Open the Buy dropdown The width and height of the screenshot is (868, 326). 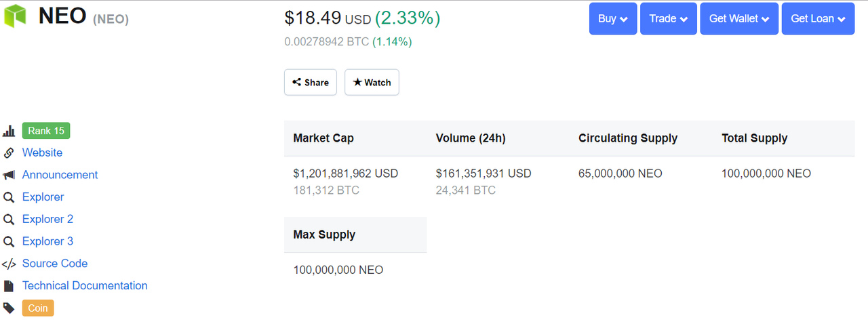pyautogui.click(x=613, y=18)
